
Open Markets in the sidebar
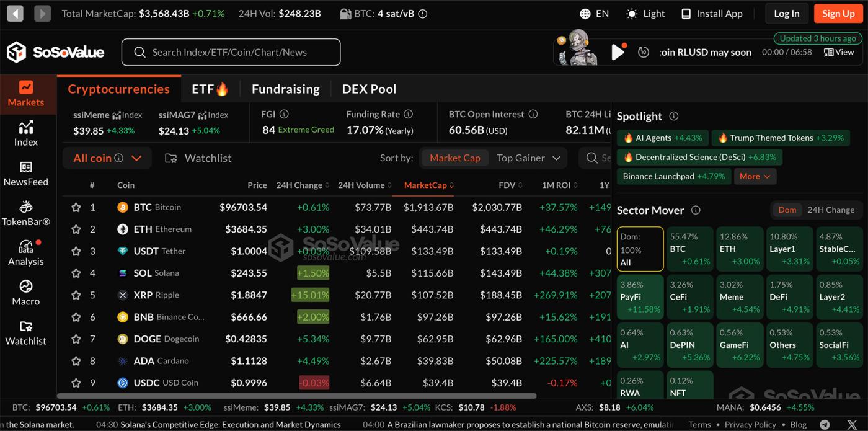[x=25, y=94]
